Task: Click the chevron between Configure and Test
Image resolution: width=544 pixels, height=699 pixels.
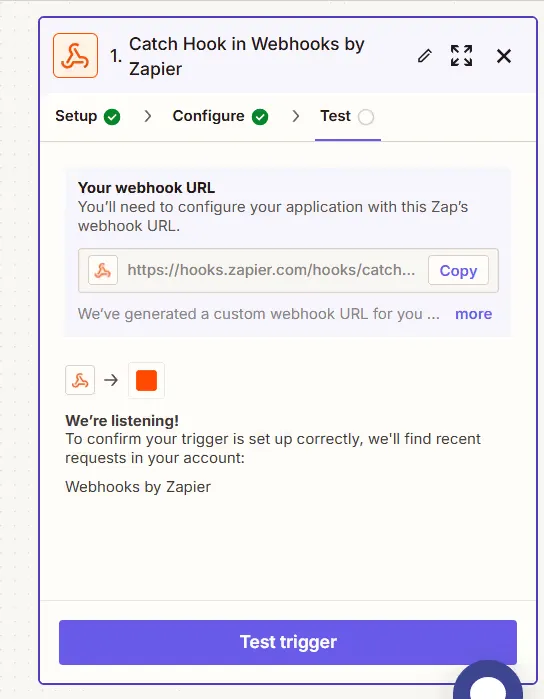Action: pyautogui.click(x=296, y=116)
